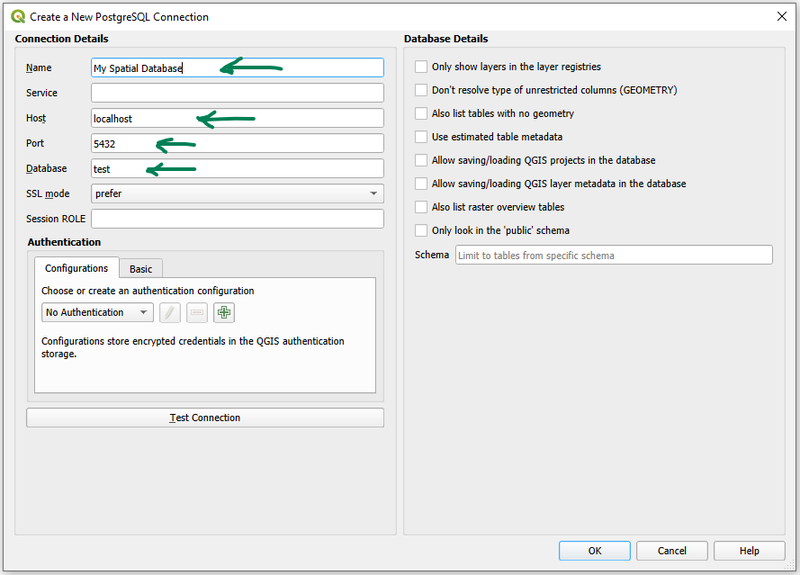
Task: Toggle Don't resolve type of unrestricted columns
Action: 421,90
